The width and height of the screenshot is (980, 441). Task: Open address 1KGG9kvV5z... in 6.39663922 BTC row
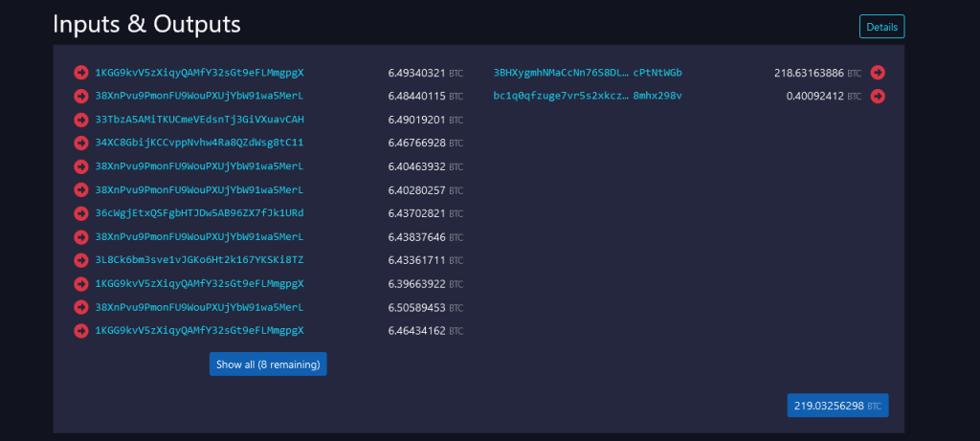tap(199, 283)
